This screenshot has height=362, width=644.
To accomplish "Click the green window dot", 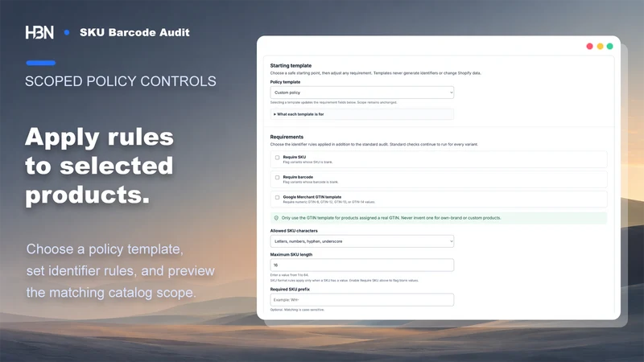I will 610,47.
